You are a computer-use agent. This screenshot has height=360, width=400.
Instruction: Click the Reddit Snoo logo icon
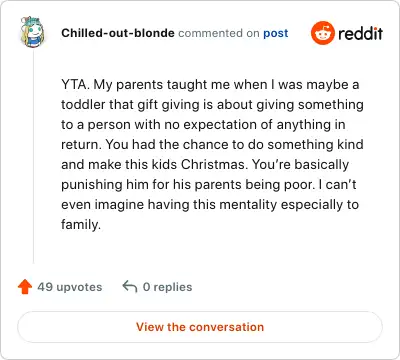coord(323,33)
